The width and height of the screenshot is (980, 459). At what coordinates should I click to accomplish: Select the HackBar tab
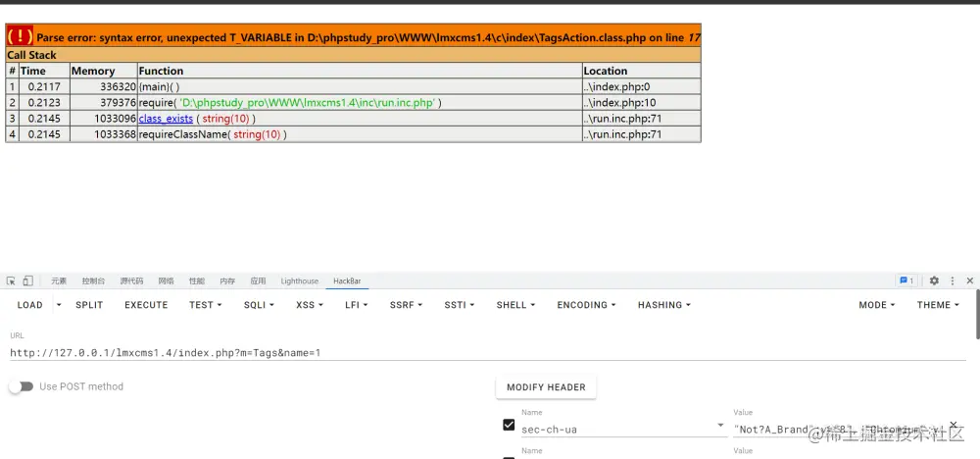pyautogui.click(x=347, y=281)
